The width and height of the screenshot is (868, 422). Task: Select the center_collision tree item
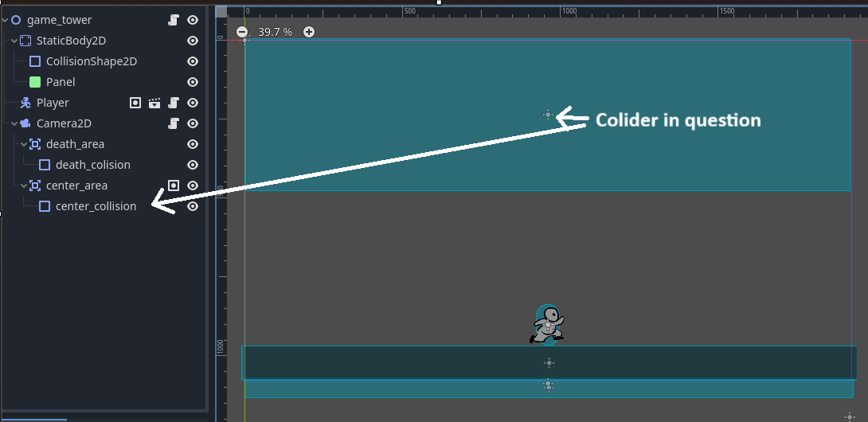click(96, 206)
